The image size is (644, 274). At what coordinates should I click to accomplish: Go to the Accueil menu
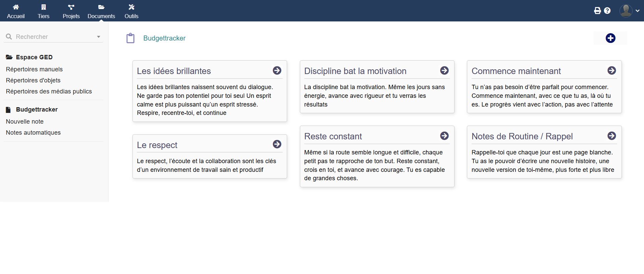[x=16, y=11]
